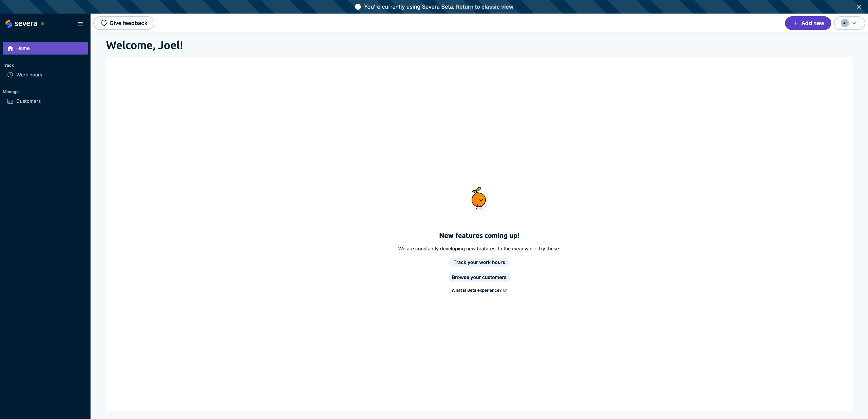Open the Add new menu
Viewport: 868px width, 419px height.
click(808, 23)
